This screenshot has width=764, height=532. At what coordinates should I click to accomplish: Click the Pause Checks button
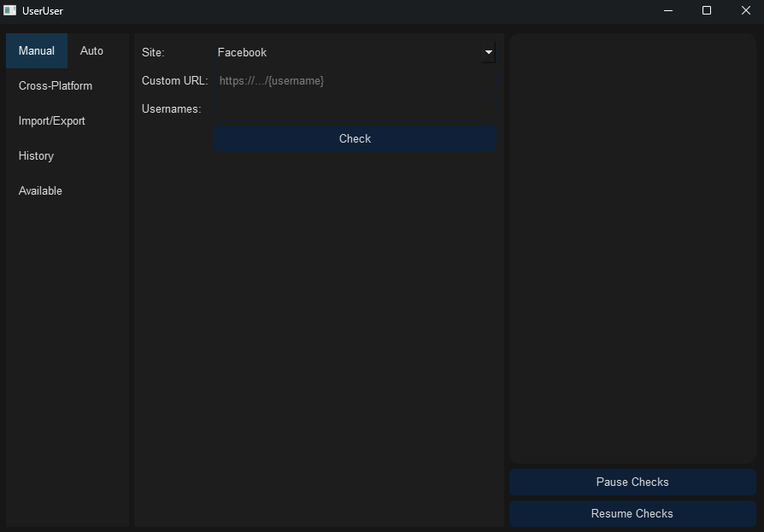[x=632, y=482]
